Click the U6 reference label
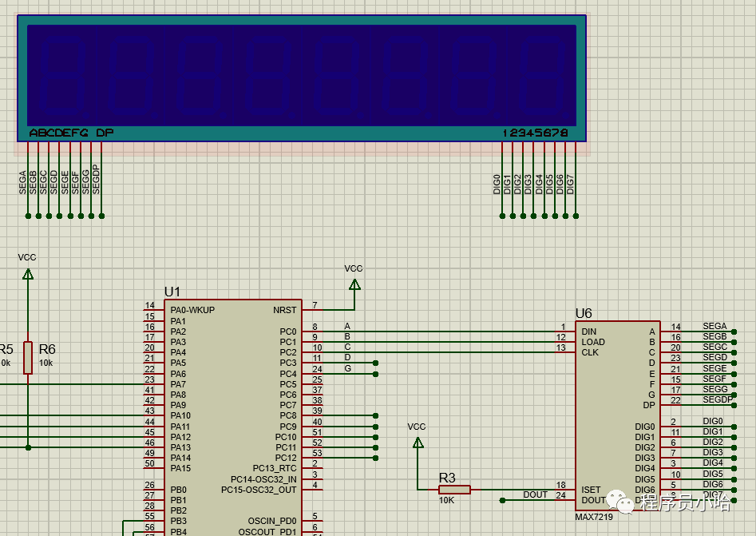This screenshot has height=536, width=756. coord(584,314)
